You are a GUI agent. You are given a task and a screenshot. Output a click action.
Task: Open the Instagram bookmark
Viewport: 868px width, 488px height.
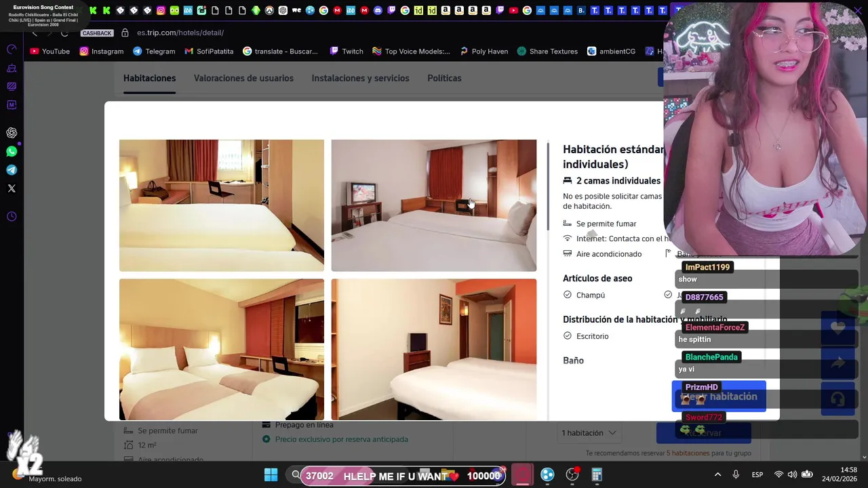[x=102, y=52]
